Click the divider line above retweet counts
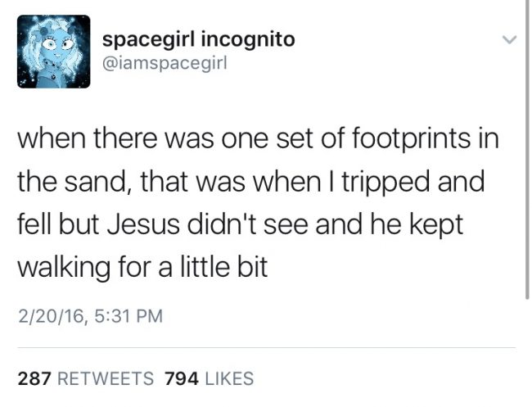 pos(266,347)
